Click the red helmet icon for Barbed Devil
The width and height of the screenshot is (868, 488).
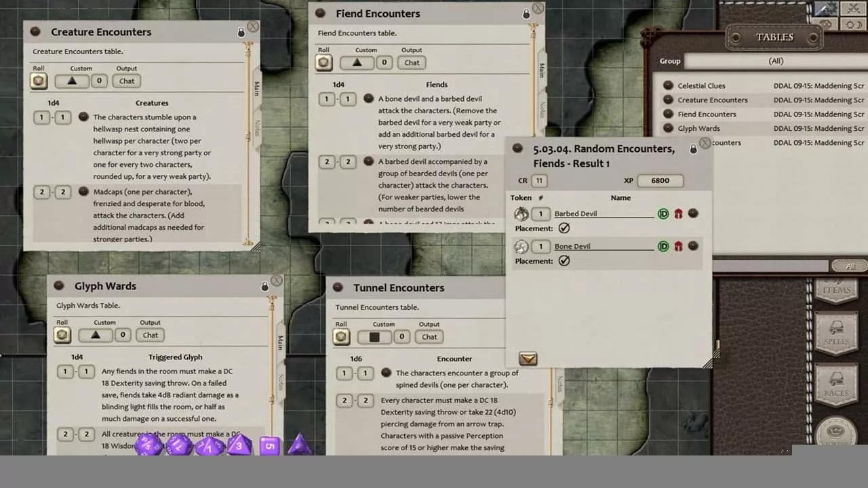pyautogui.click(x=678, y=213)
